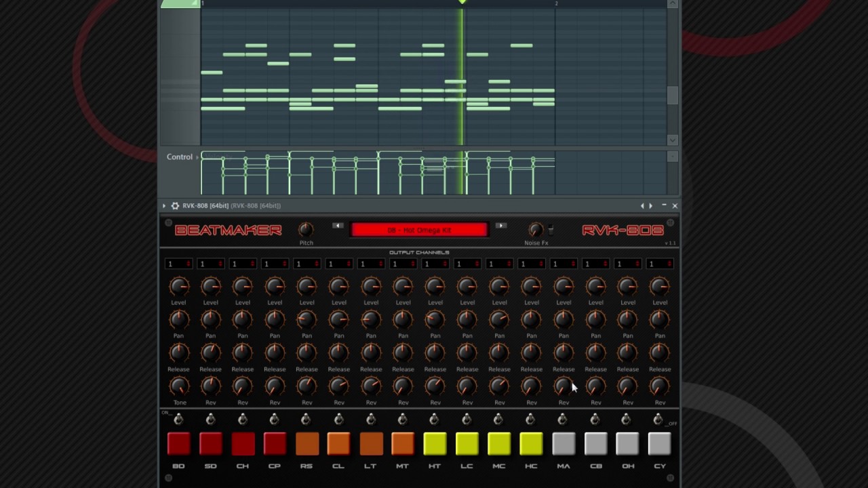
Task: Trigger the CY cymbal pad
Action: click(x=660, y=444)
